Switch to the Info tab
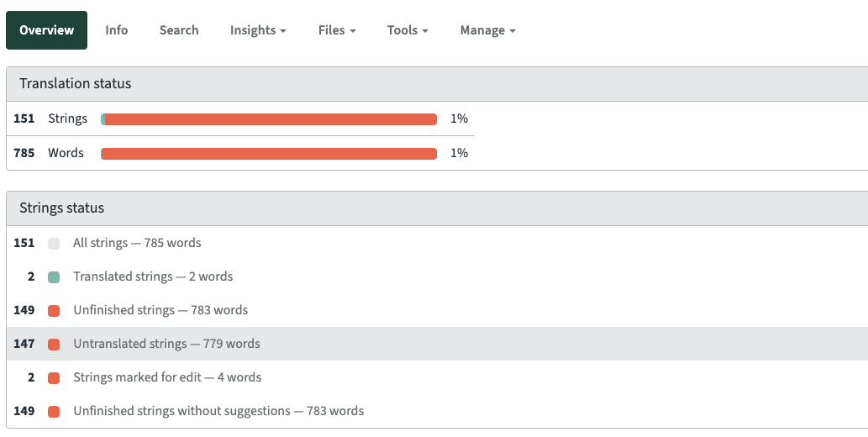The height and width of the screenshot is (437, 868). pyautogui.click(x=117, y=30)
